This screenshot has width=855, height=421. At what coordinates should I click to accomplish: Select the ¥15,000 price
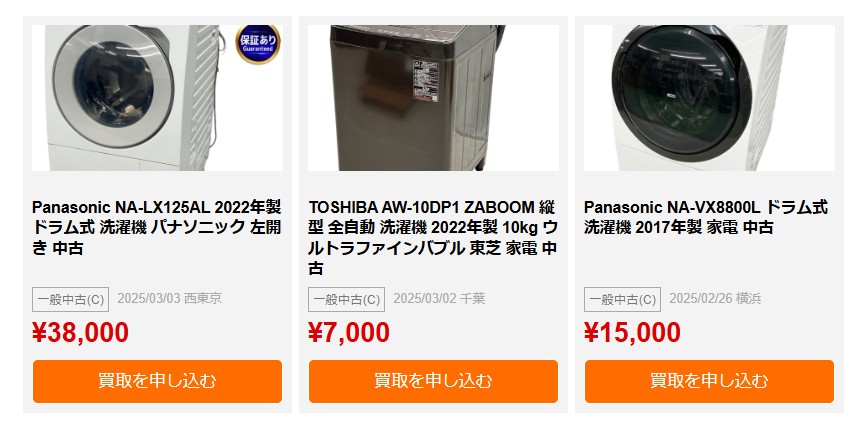coord(633,333)
